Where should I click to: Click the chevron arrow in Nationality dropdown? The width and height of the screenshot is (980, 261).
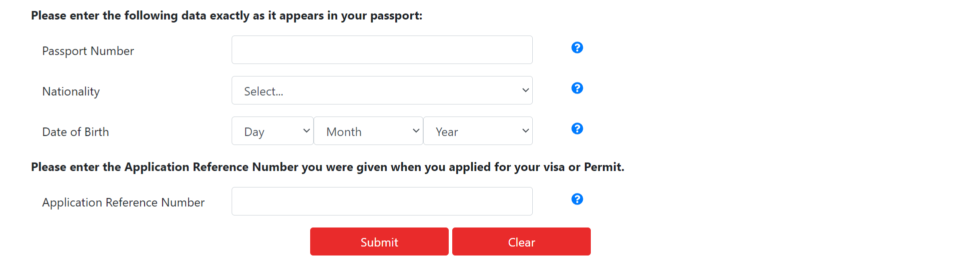(525, 90)
